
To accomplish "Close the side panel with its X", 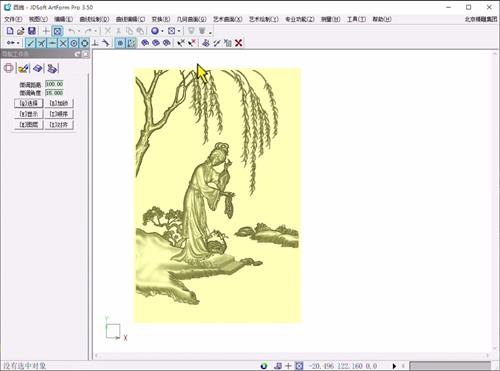I will click(x=86, y=54).
